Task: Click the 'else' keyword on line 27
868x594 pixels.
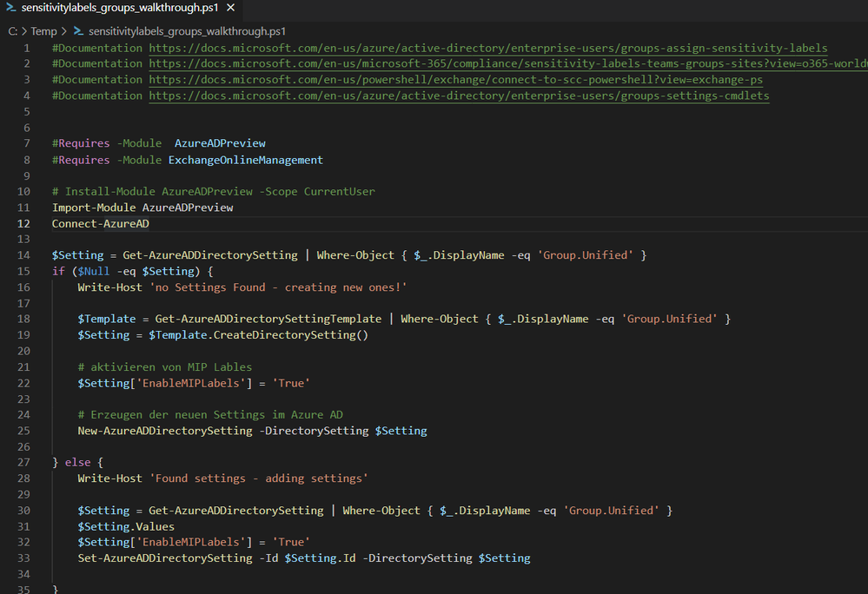Action: (x=77, y=462)
